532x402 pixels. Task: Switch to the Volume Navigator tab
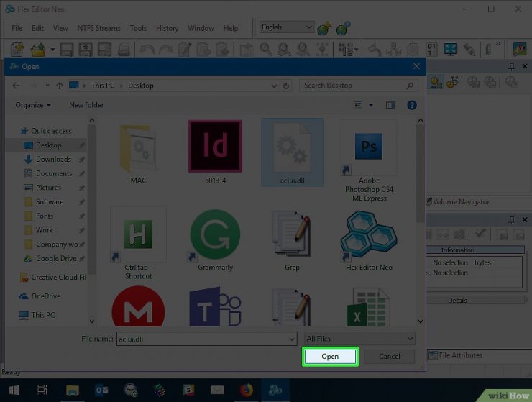(x=459, y=201)
